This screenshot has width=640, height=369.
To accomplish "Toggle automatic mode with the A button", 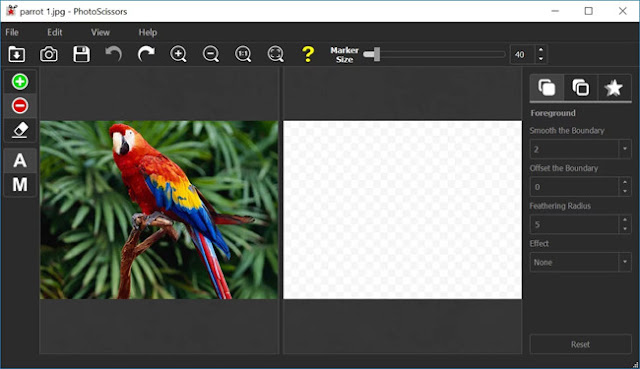I will (x=20, y=160).
